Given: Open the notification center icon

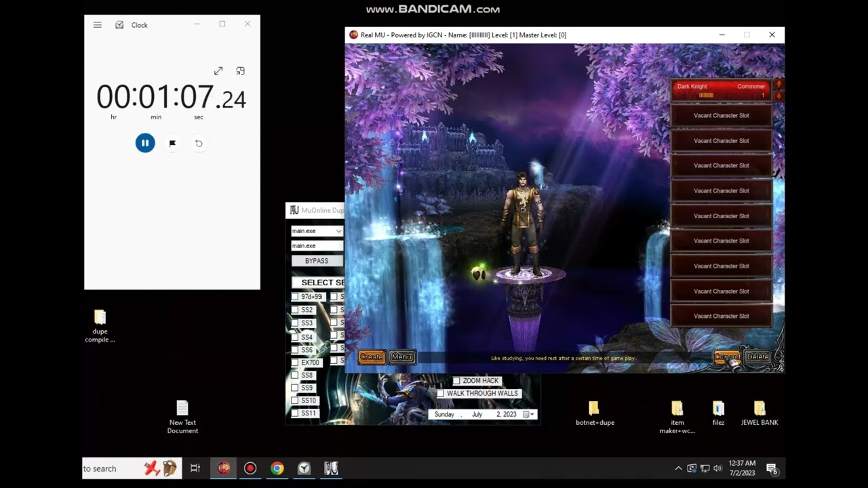Looking at the screenshot, I should pyautogui.click(x=772, y=468).
